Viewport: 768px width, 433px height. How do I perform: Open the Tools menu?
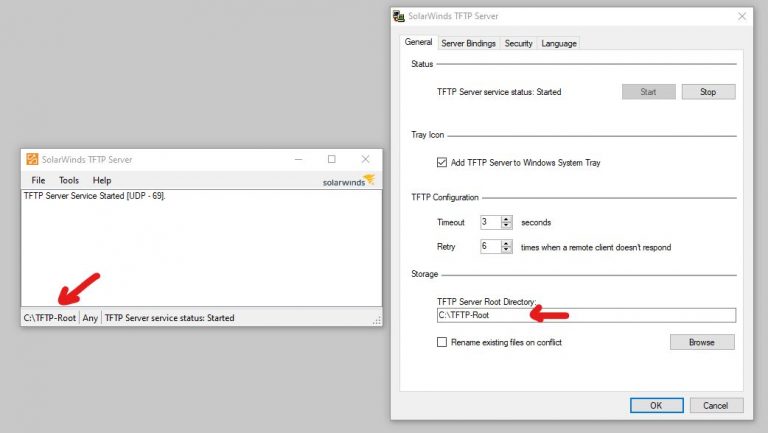pyautogui.click(x=69, y=180)
